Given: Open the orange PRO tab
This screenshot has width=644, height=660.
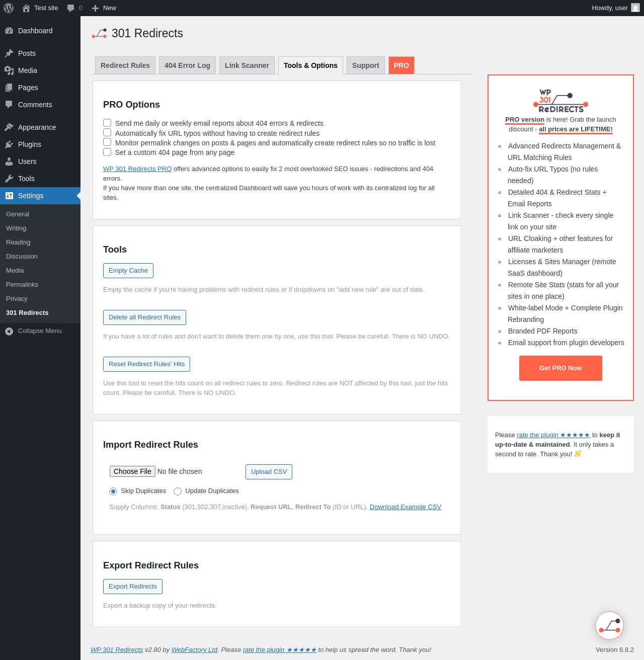Looking at the screenshot, I should pos(401,65).
